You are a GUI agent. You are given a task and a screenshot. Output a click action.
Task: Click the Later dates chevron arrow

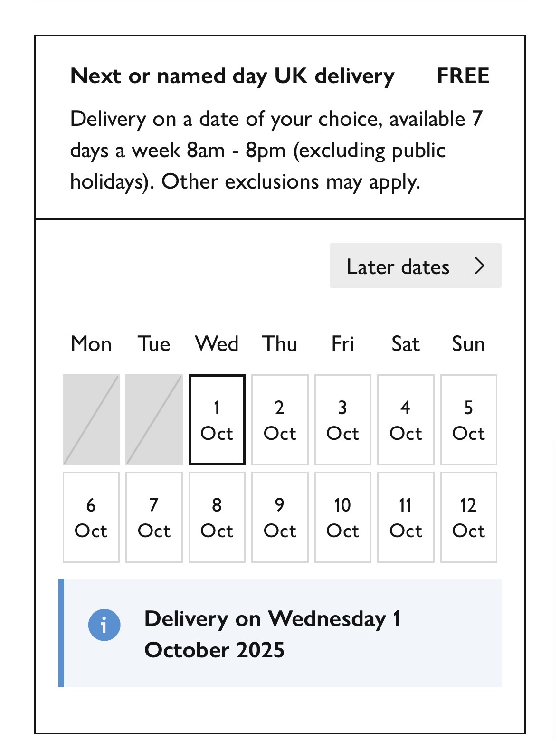479,266
